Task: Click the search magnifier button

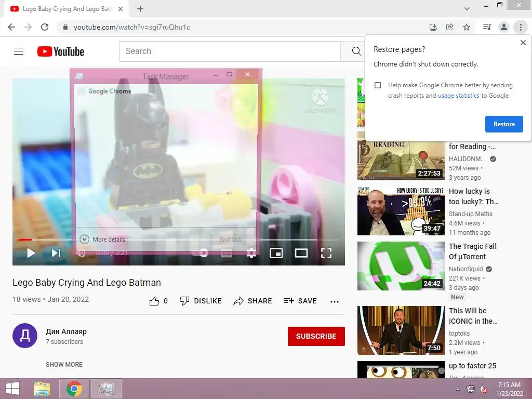Action: pyautogui.click(x=356, y=51)
